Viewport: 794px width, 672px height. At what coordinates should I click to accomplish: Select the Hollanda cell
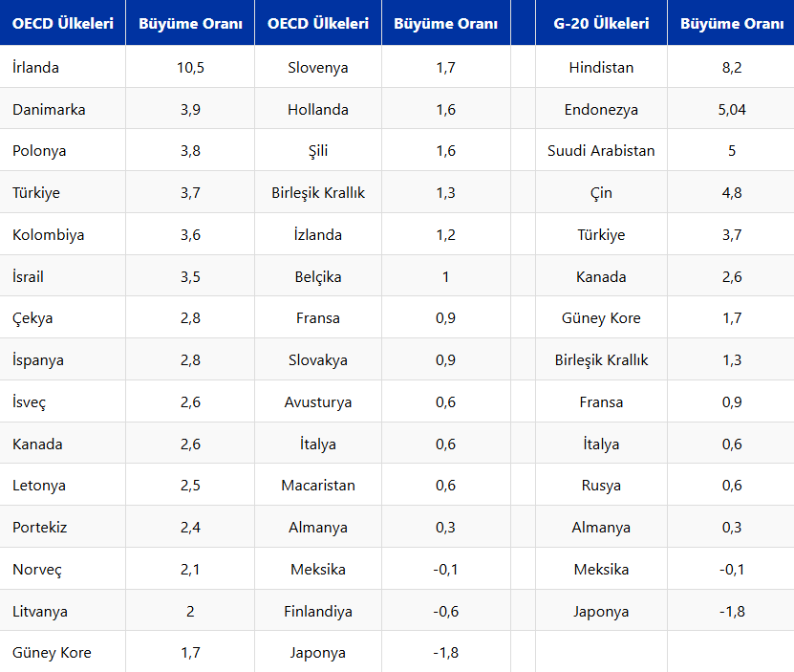pos(317,110)
